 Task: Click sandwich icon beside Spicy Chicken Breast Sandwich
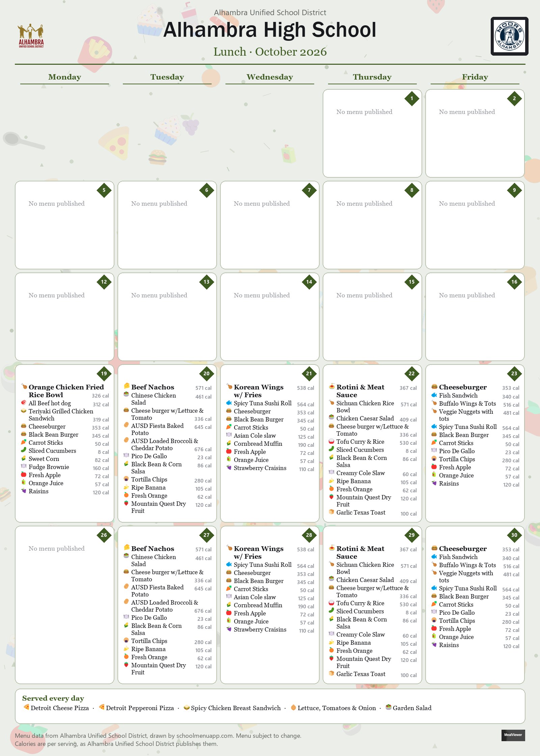(x=186, y=707)
